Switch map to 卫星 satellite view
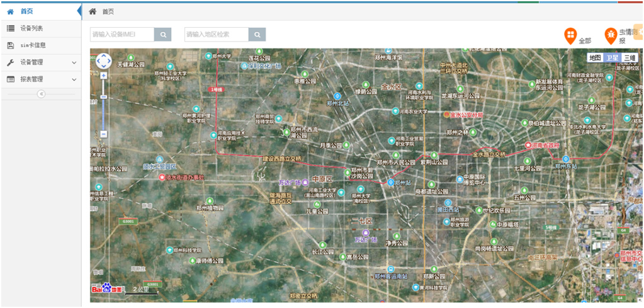This screenshot has width=644, height=308. (x=612, y=58)
